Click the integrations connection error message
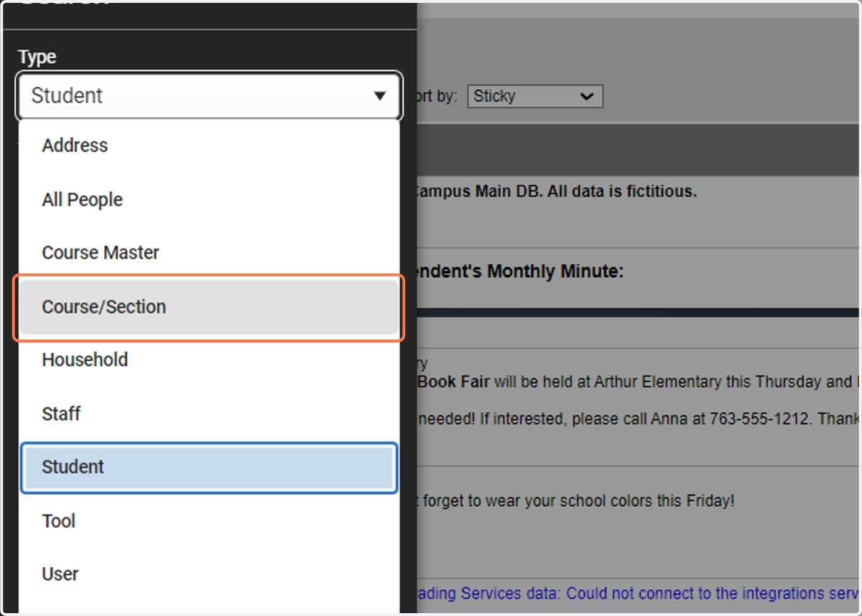The width and height of the screenshot is (862, 616). click(638, 594)
